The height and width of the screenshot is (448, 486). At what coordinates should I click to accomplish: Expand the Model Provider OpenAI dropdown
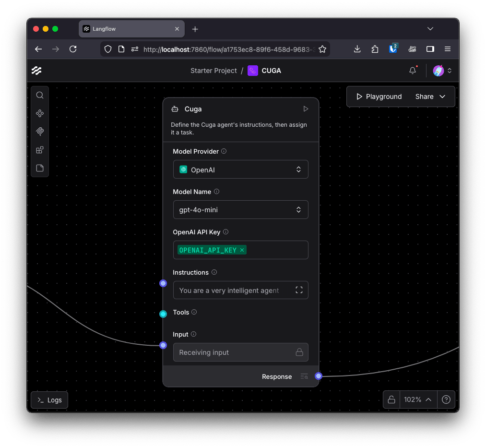click(x=240, y=170)
